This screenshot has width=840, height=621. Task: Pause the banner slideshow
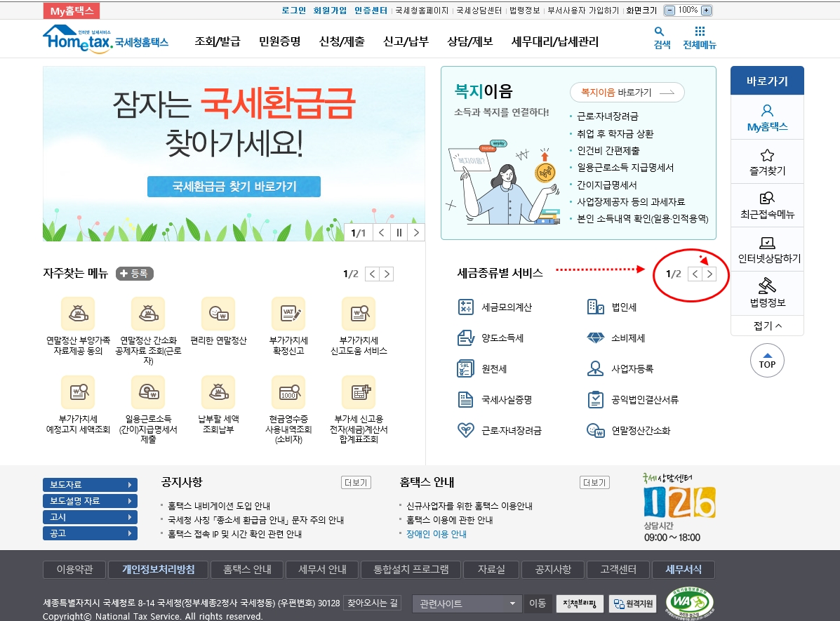pyautogui.click(x=399, y=232)
